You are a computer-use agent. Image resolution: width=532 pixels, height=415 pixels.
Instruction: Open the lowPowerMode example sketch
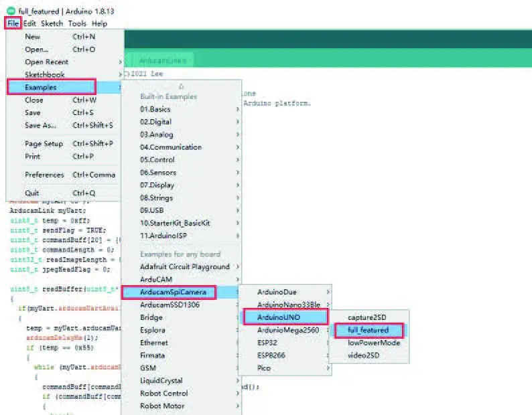pos(369,343)
